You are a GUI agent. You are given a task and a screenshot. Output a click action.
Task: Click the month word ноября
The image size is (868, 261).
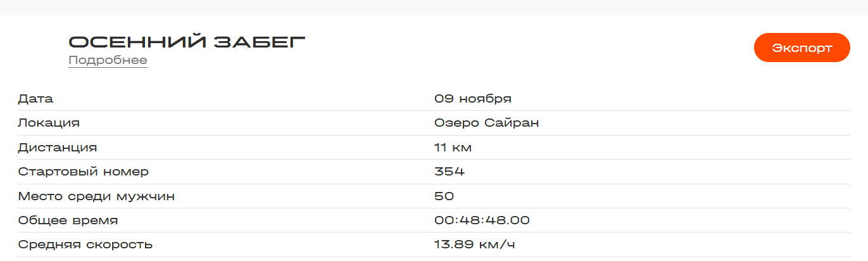[485, 99]
